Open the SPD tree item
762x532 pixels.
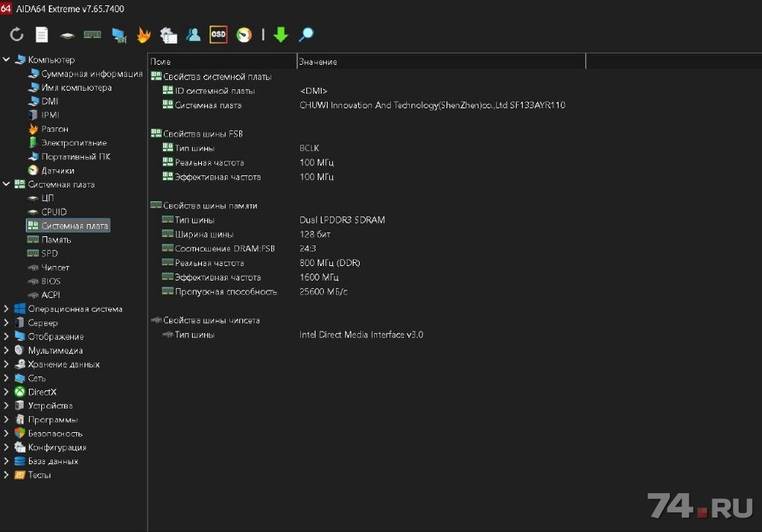coord(49,253)
